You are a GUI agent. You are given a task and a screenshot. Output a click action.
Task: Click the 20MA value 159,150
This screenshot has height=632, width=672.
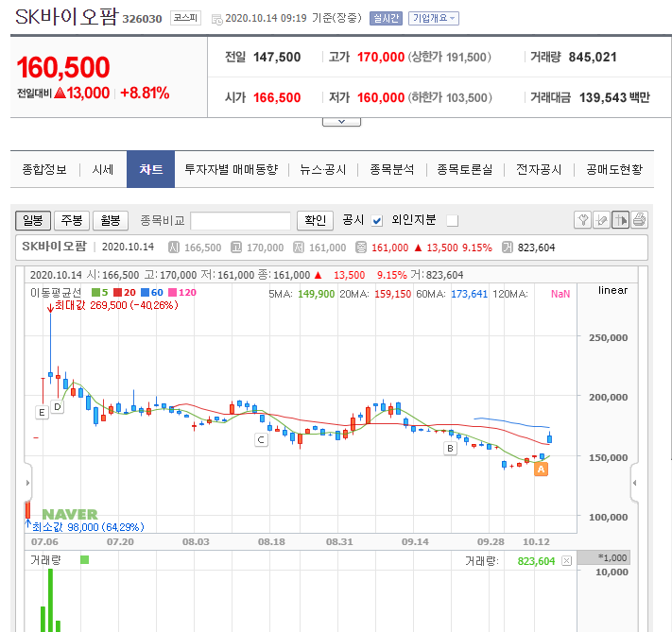coord(392,295)
